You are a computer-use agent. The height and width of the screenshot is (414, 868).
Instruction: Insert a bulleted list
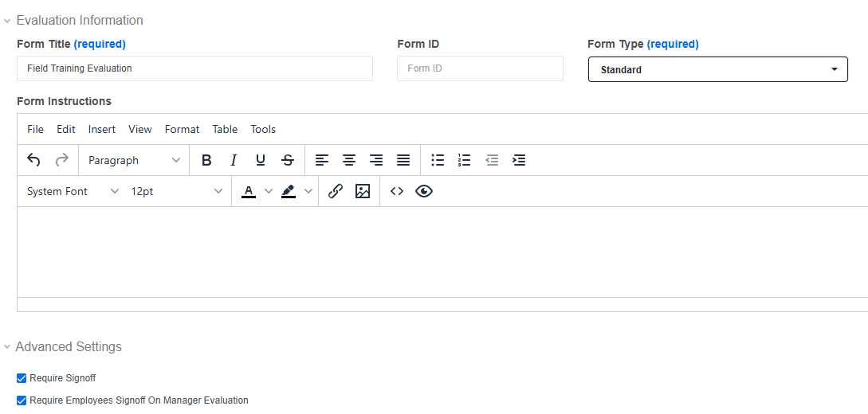[438, 160]
